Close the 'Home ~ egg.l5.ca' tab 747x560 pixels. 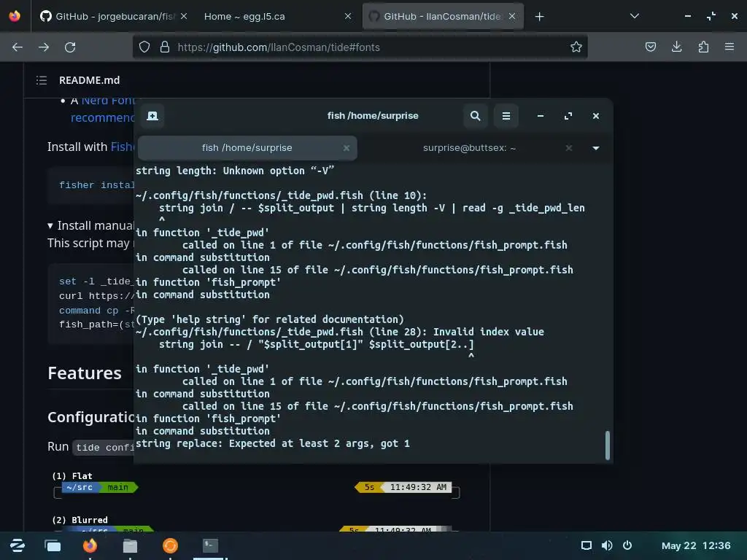tap(348, 17)
